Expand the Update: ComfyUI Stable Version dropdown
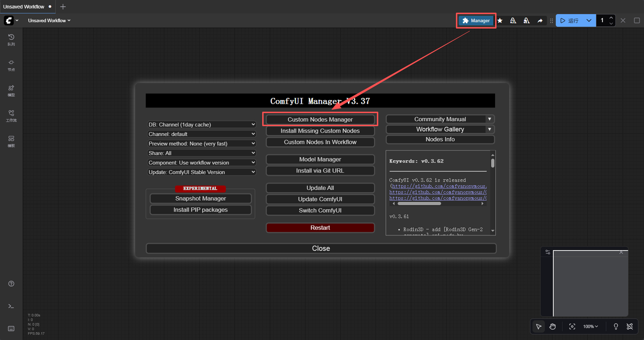 tap(202, 172)
